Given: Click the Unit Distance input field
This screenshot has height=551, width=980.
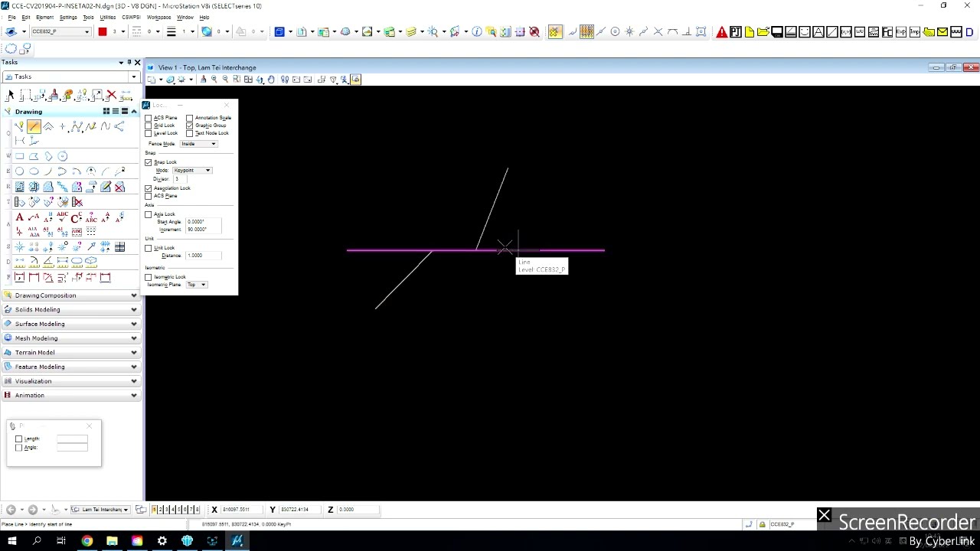Looking at the screenshot, I should coord(204,256).
